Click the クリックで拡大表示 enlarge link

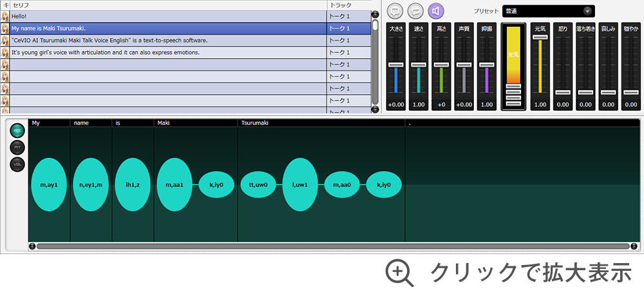509,273
